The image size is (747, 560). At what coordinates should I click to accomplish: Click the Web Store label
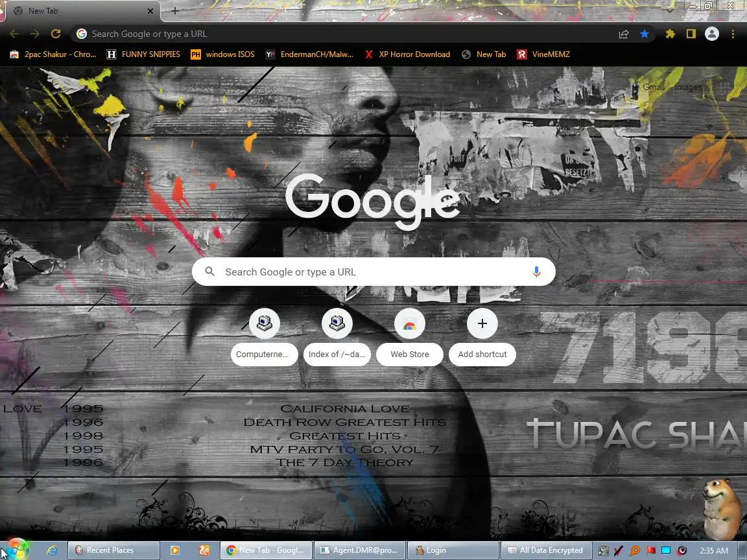click(x=410, y=355)
